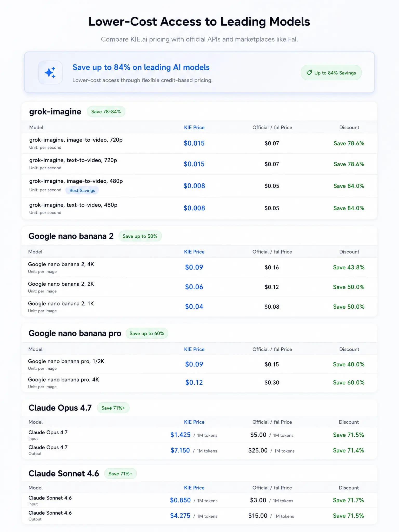Click the "Model" header in nano banana pro table
Image resolution: width=399 pixels, height=532 pixels.
[x=35, y=349]
